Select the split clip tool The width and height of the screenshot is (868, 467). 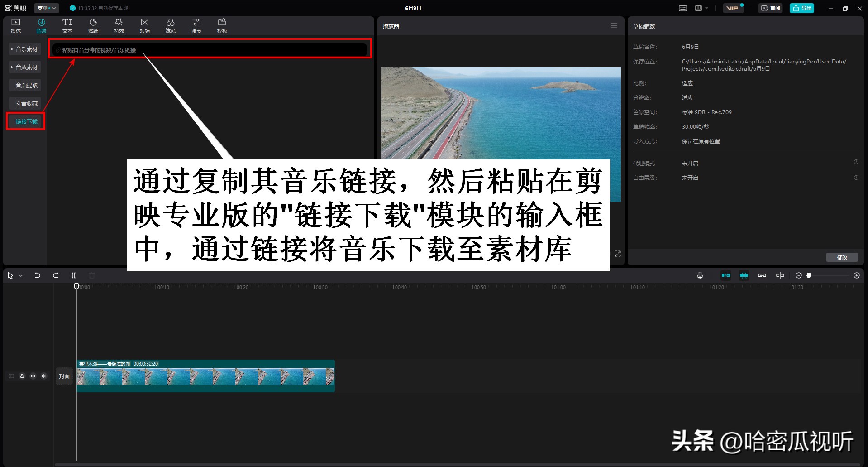point(74,275)
